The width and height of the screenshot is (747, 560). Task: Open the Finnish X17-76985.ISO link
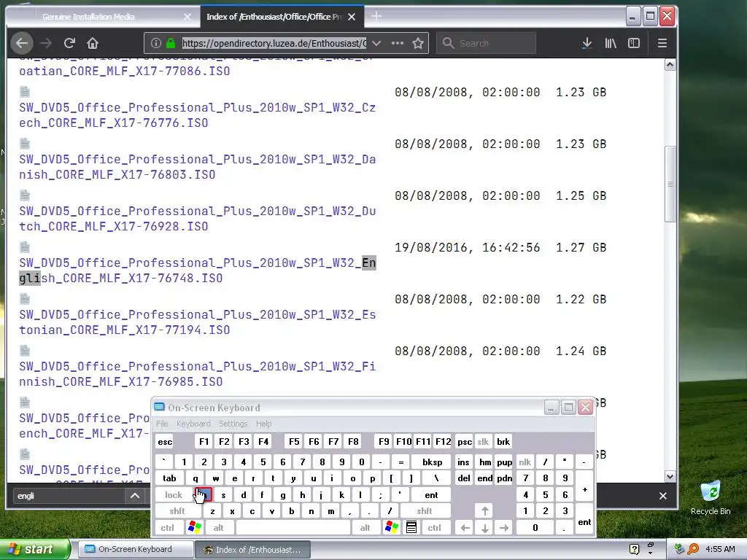click(197, 374)
